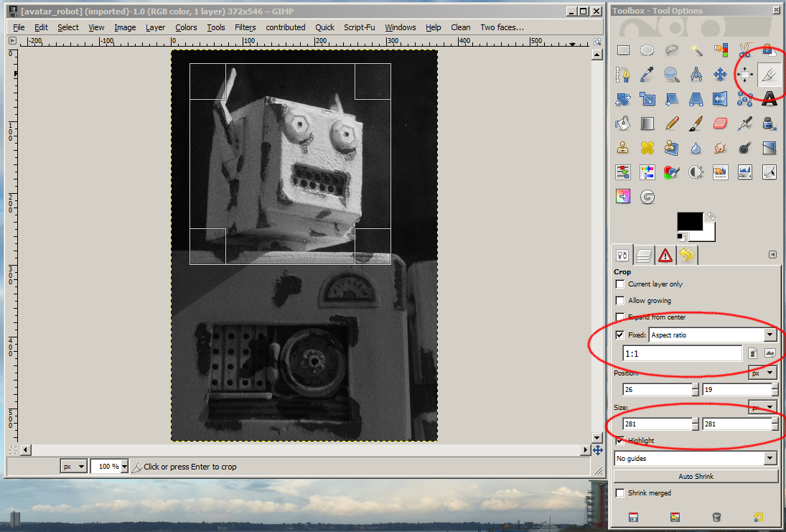
Task: Open the Script-Fu menu
Action: [360, 27]
